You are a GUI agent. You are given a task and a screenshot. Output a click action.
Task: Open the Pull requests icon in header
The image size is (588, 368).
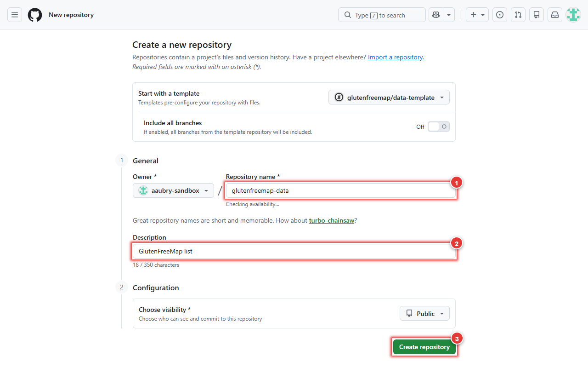tap(518, 15)
